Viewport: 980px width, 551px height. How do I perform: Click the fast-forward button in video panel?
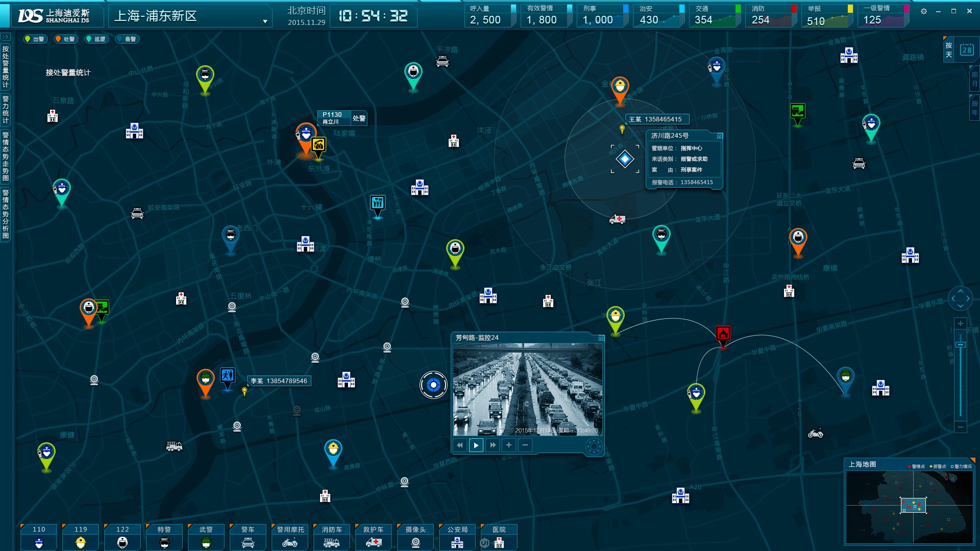pos(493,445)
